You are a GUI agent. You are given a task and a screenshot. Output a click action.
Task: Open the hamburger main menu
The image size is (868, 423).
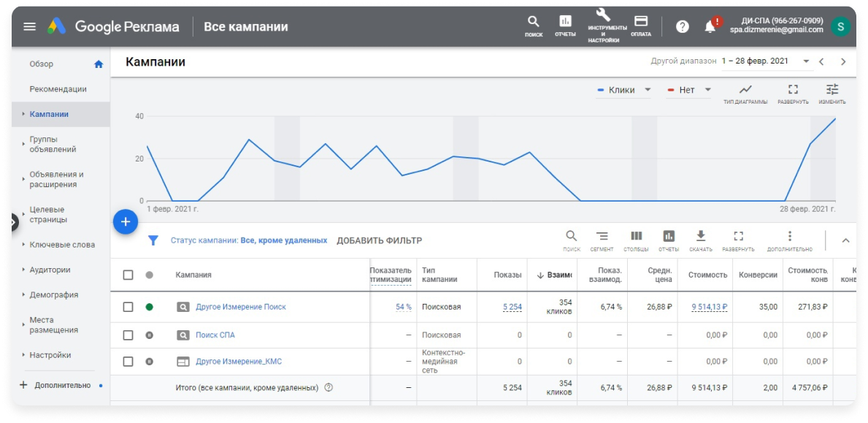pos(29,26)
